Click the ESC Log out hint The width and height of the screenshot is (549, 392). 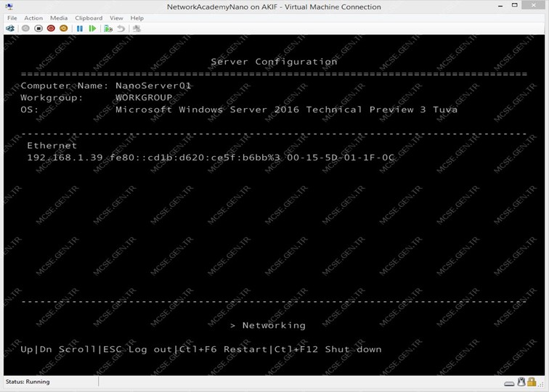tap(137, 349)
